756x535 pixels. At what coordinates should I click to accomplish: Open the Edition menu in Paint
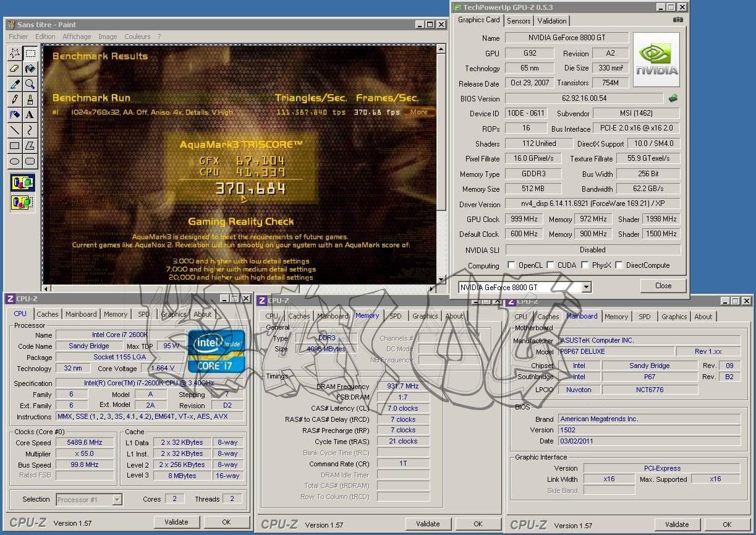(x=45, y=36)
